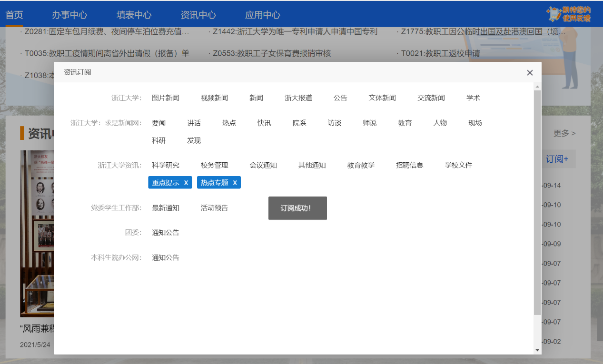Click the dialog scrollbar down arrow
This screenshot has width=603, height=364.
(538, 350)
